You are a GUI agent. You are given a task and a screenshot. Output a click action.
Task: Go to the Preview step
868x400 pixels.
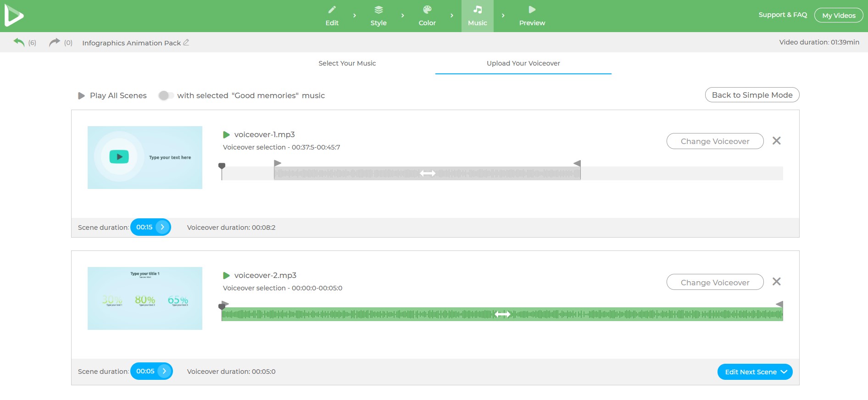coord(532,16)
